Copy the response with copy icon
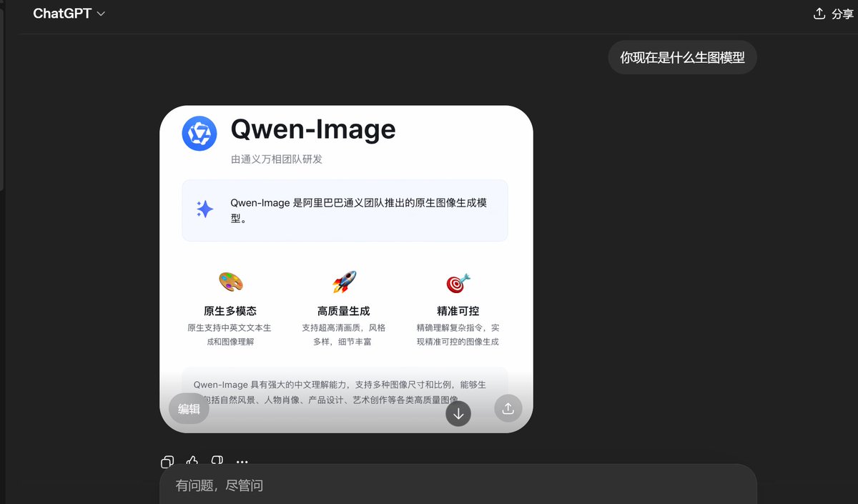 coord(167,461)
